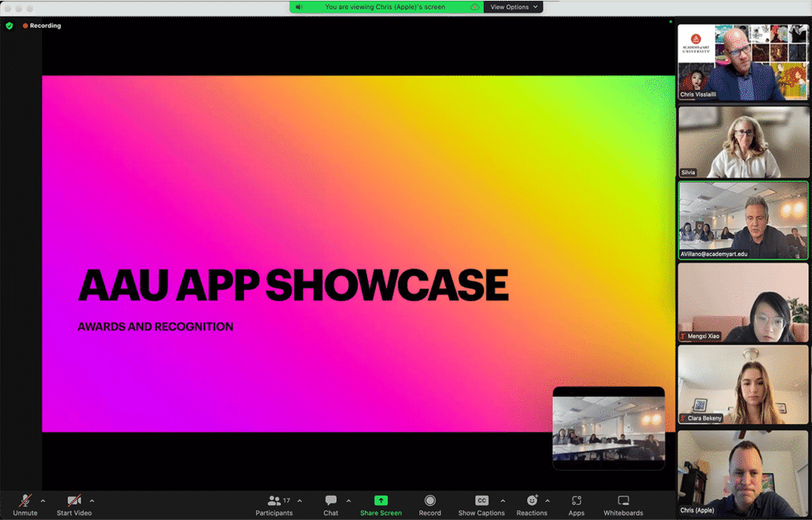Open the Participants panel

click(x=274, y=505)
